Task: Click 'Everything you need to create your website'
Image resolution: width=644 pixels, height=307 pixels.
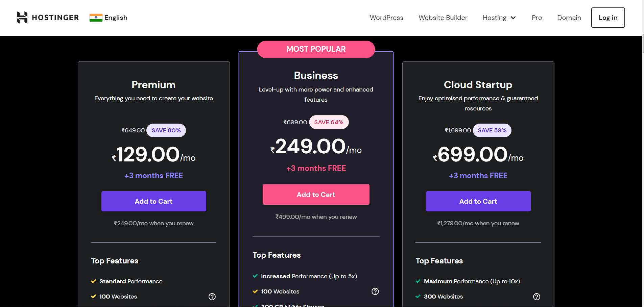Action: coord(154,98)
